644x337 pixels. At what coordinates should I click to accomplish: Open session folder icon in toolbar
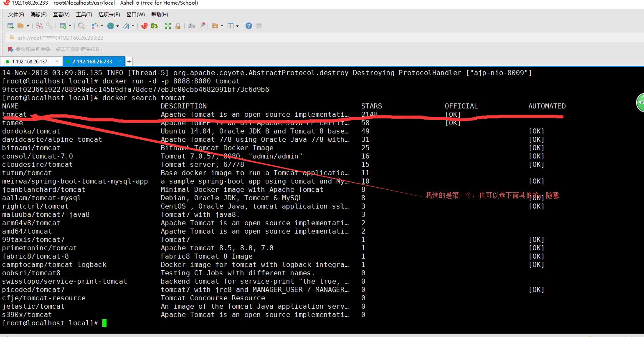click(x=20, y=26)
